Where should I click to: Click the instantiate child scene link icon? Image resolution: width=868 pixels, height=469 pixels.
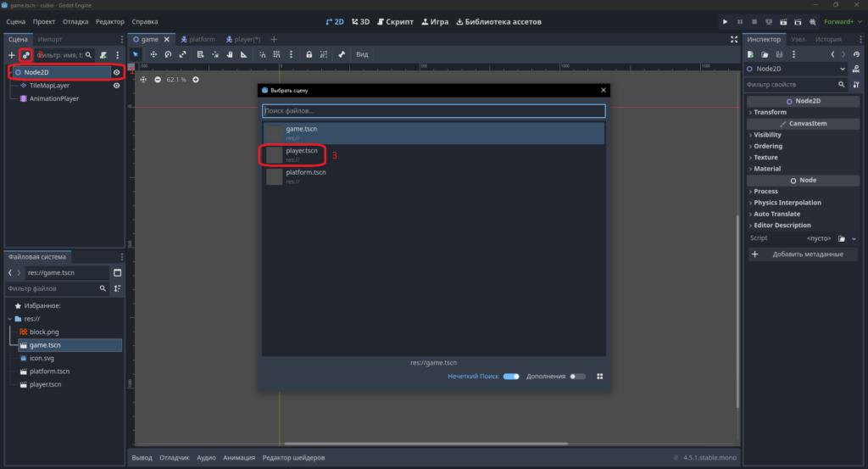pos(26,55)
